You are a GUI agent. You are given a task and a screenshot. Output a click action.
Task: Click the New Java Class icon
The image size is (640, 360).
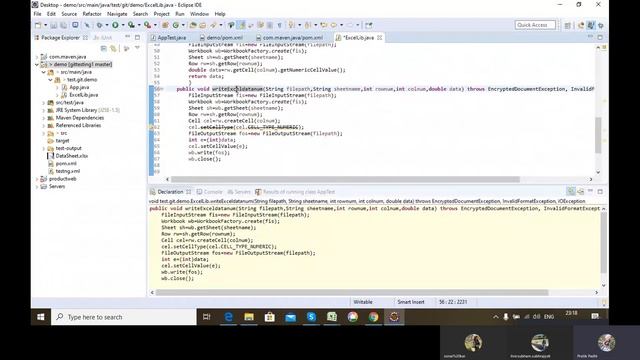[x=176, y=25]
